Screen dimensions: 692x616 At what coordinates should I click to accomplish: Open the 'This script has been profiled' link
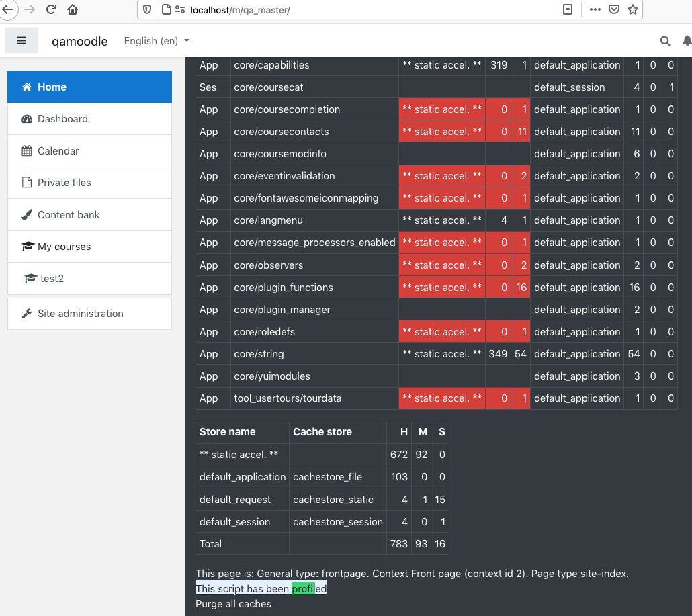pos(261,588)
